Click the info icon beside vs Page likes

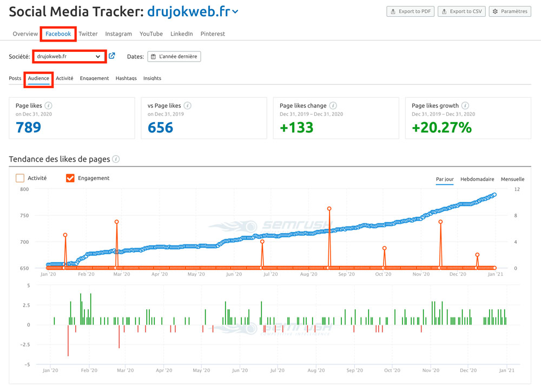click(x=188, y=105)
